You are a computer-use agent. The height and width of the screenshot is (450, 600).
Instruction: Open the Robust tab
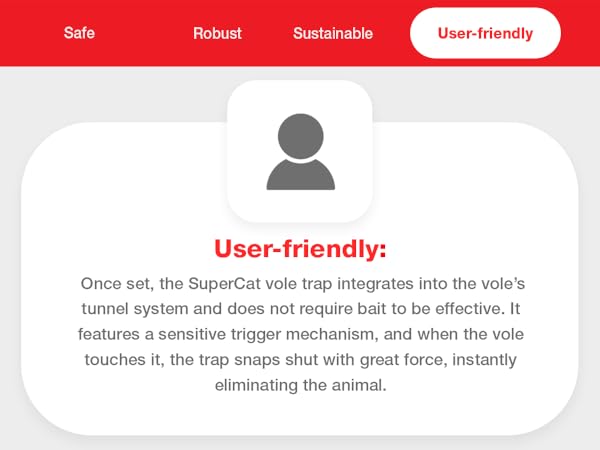tap(217, 33)
